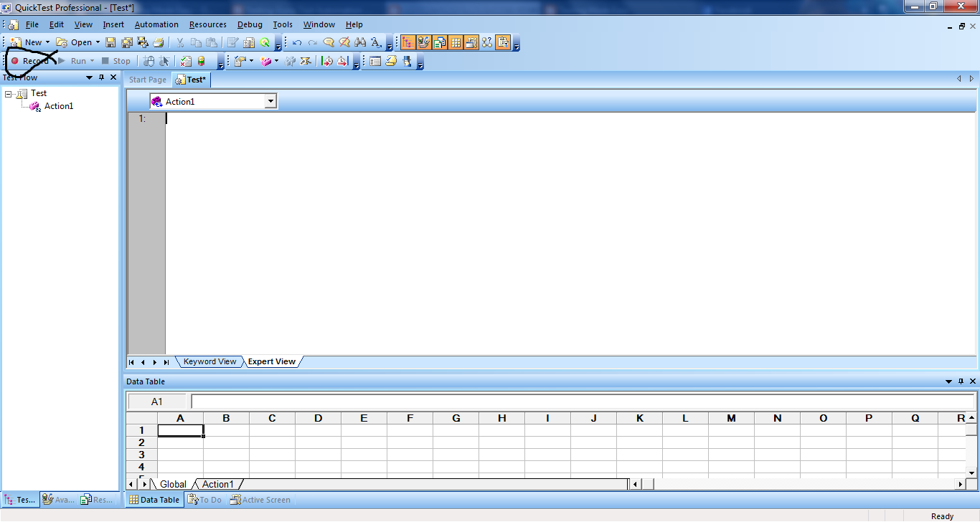Open the Call to Action dropdown arrow

coord(277,61)
